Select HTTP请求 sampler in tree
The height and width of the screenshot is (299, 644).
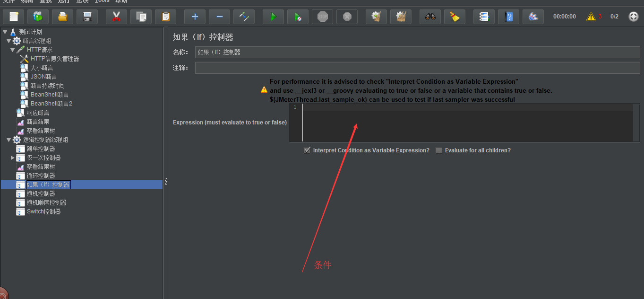40,50
